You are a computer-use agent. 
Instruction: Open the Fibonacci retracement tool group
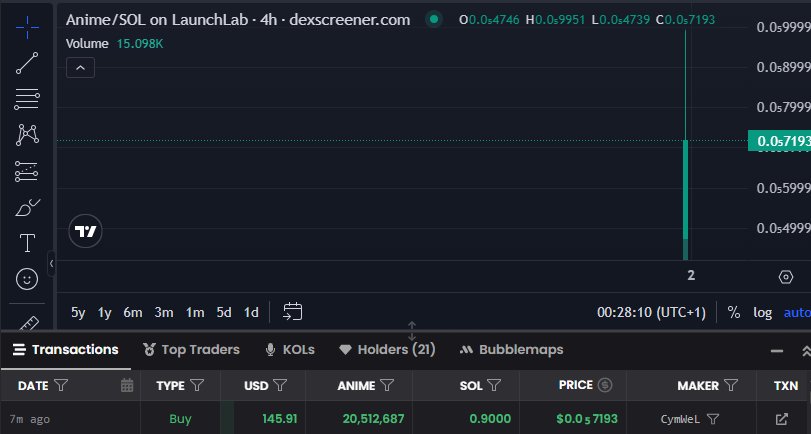point(27,99)
